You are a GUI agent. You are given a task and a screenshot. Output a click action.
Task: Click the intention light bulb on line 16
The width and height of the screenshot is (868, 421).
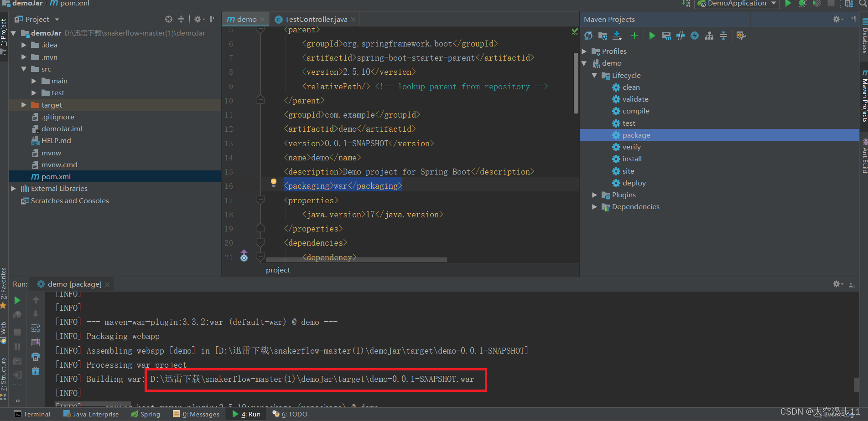(274, 182)
